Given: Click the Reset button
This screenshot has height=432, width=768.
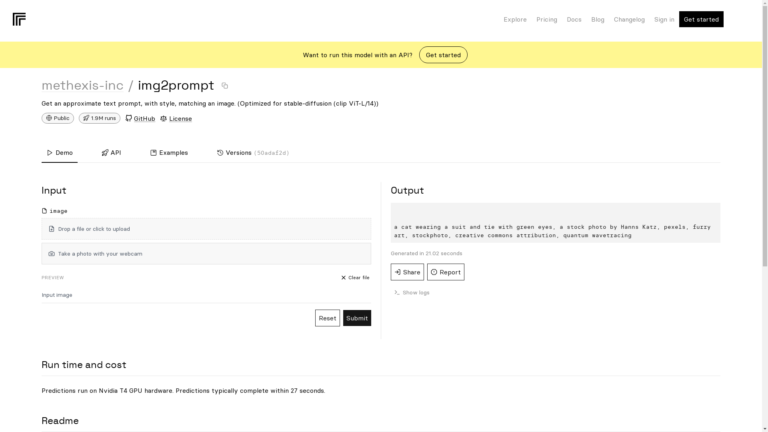Looking at the screenshot, I should pos(327,318).
